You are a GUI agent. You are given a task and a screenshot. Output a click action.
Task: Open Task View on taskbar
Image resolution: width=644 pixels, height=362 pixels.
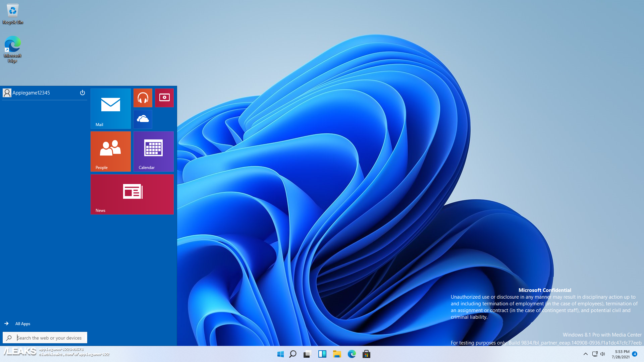307,354
